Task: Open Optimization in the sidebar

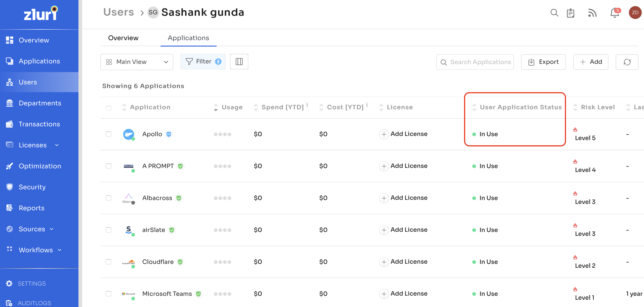Action: (40, 166)
